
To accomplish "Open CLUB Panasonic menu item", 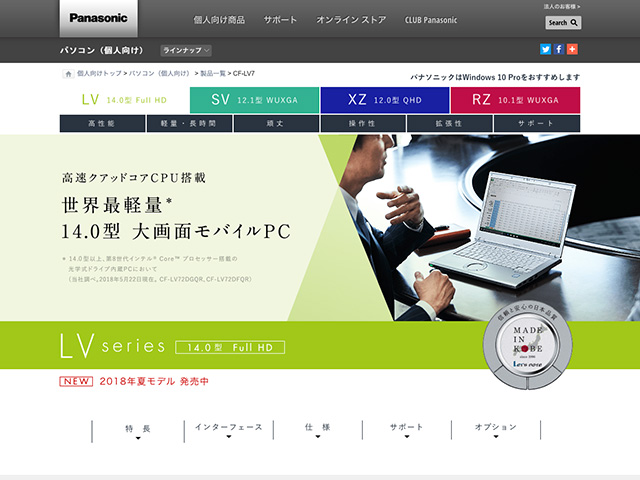I will (431, 20).
